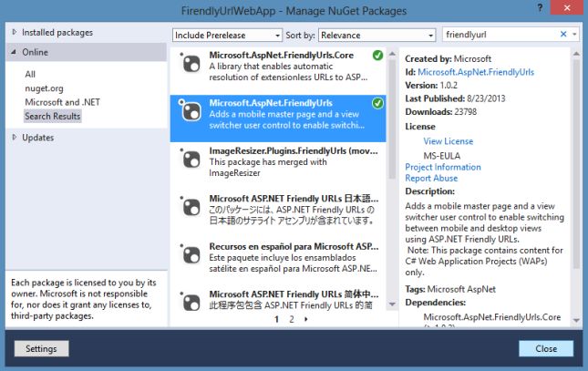Select Recursos en español para Microsoft ASP package
588x371 pixels.
[x=294, y=246]
